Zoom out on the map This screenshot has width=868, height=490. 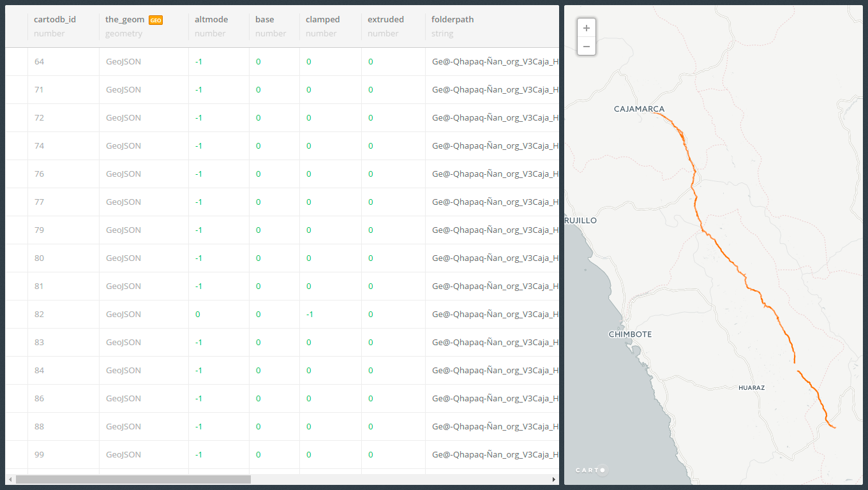pyautogui.click(x=587, y=47)
